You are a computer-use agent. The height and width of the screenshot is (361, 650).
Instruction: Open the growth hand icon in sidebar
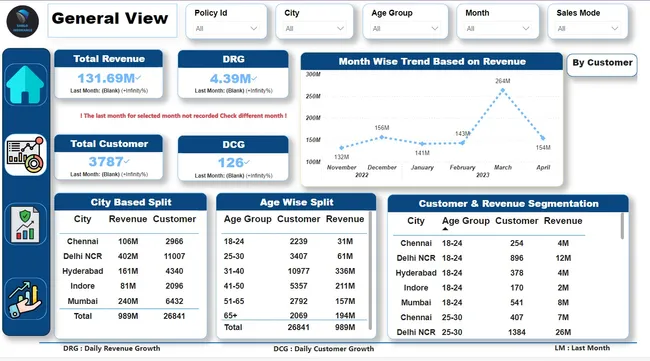[25, 299]
